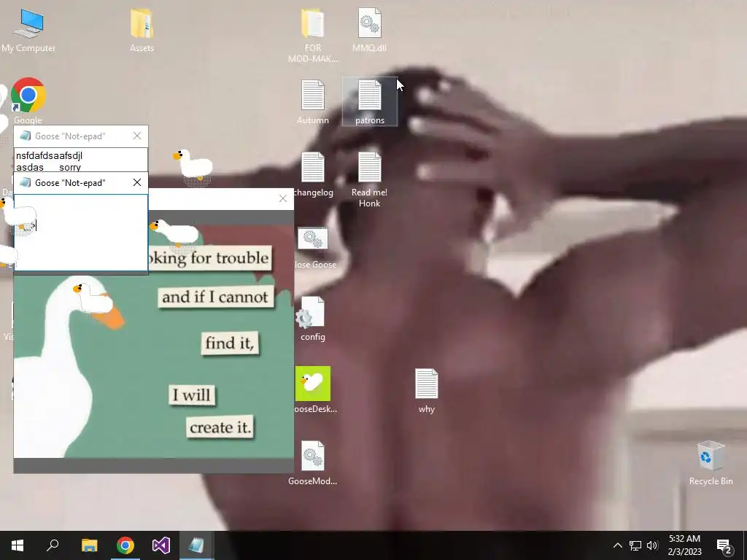Open network status tray icon
This screenshot has width=747, height=560.
click(x=635, y=545)
